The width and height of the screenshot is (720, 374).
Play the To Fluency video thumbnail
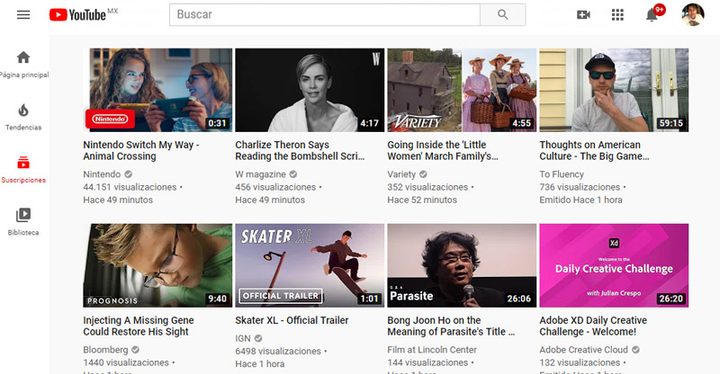point(614,90)
